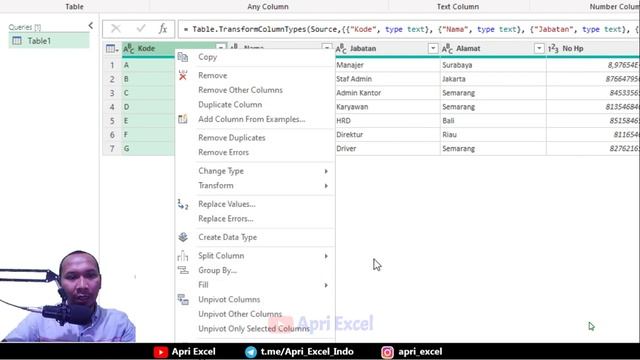This screenshot has height=360, width=640.
Task: Click the No Hp column header
Action: coord(593,49)
